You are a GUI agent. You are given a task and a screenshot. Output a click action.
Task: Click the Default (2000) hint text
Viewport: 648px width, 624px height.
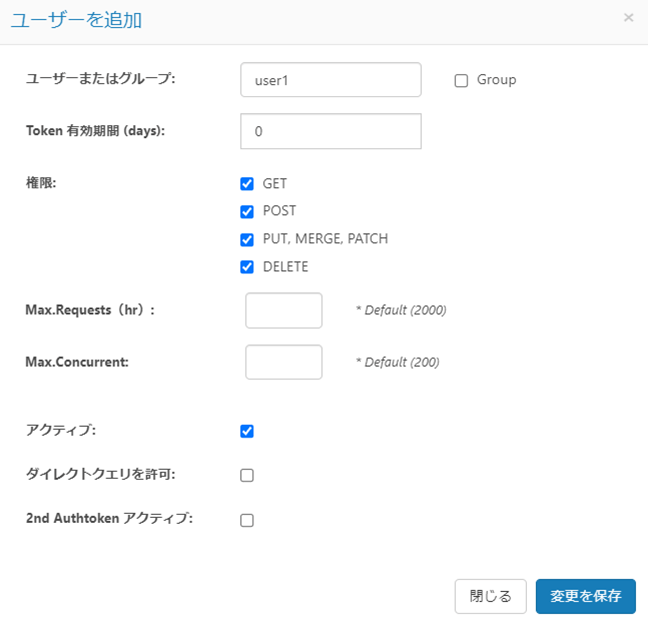coord(401,310)
